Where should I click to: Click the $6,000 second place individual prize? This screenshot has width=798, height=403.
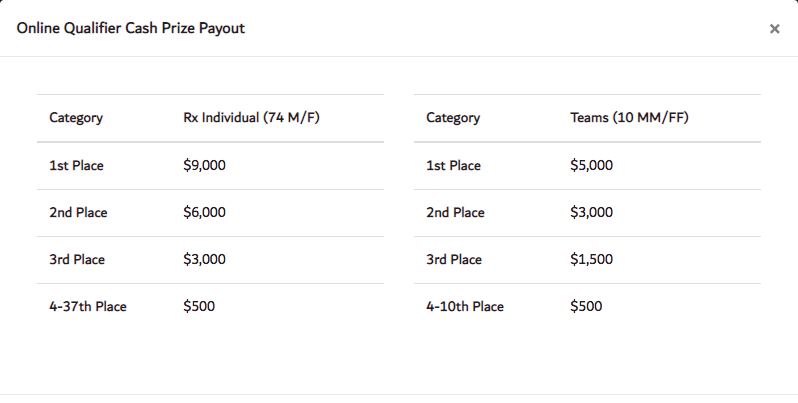205,212
